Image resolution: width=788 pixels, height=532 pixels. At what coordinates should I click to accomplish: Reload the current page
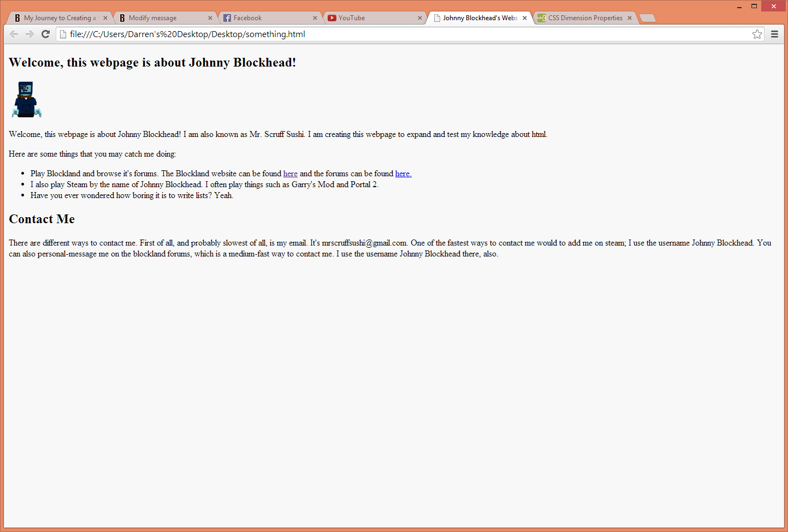point(46,34)
